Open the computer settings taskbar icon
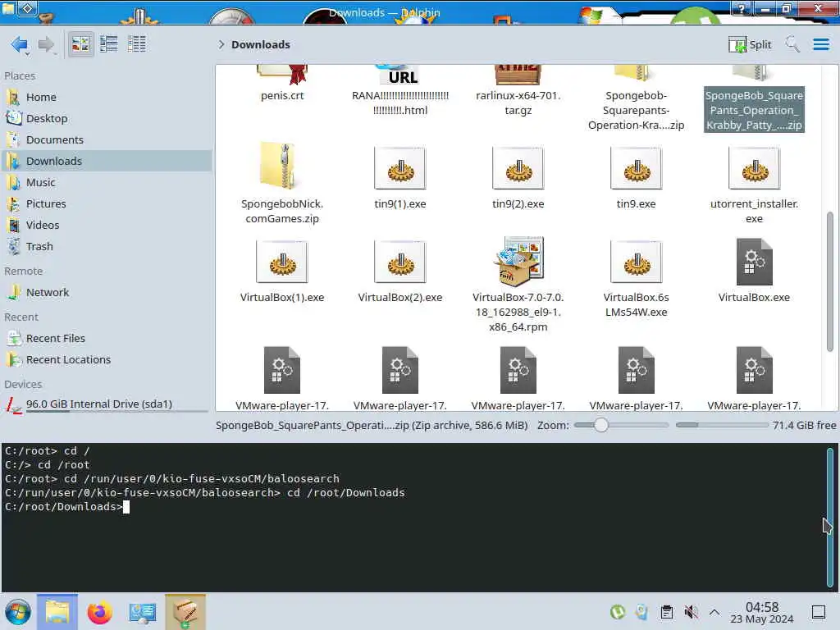 143,612
